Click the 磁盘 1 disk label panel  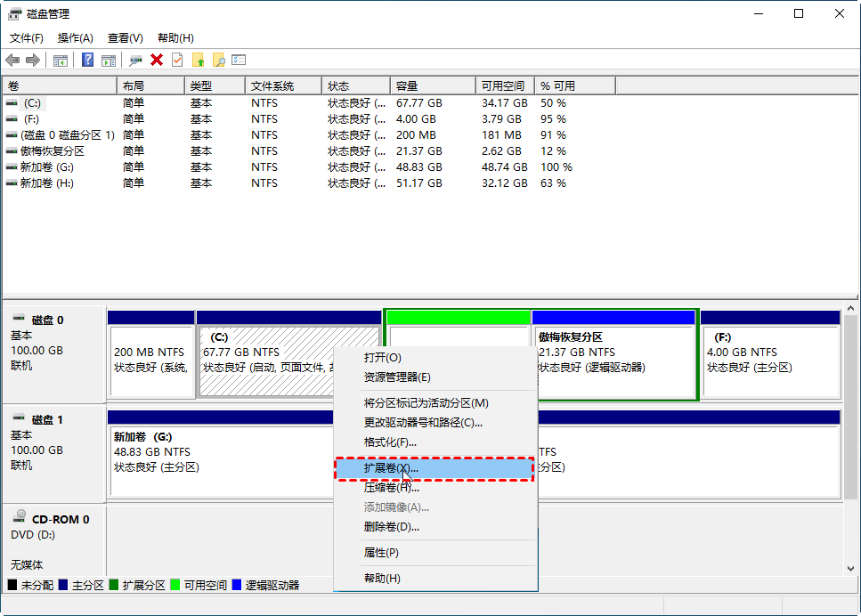click(x=53, y=454)
